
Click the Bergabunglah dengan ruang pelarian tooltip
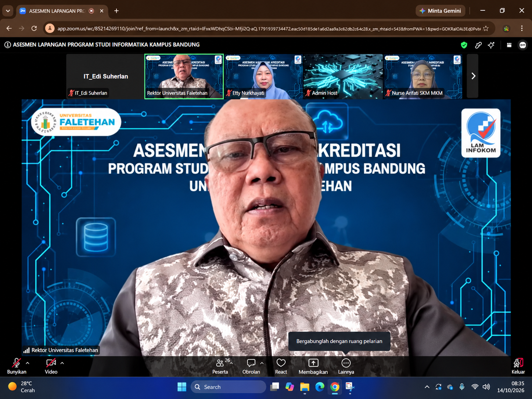pos(339,341)
